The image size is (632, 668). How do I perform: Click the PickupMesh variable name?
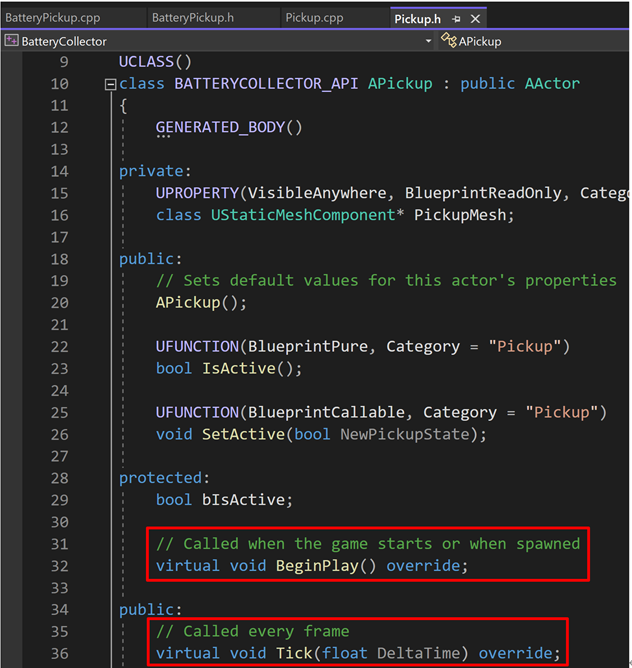[x=460, y=215]
